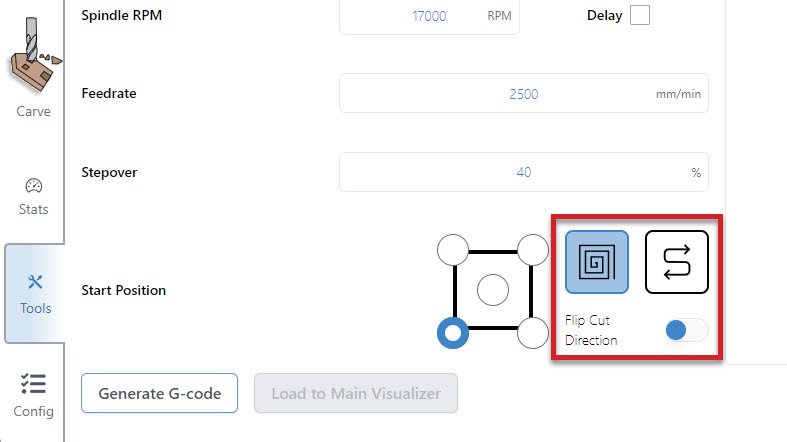
Task: Click the Stepover percentage field
Action: point(523,172)
